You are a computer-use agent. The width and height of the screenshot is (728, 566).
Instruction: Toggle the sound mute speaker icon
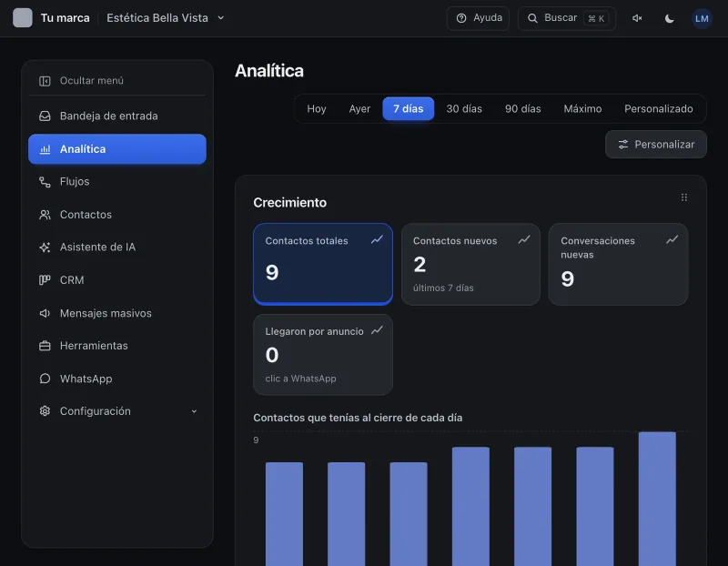637,18
